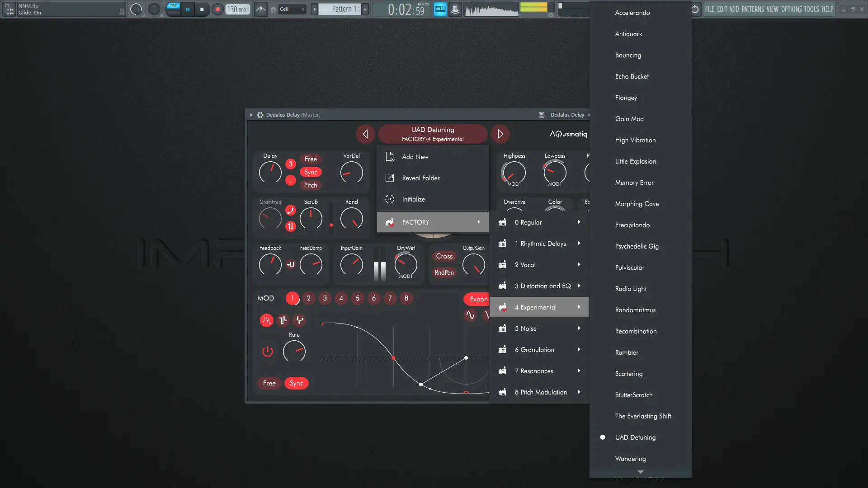
Task: Click the tempo 130.000 field
Action: (237, 9)
